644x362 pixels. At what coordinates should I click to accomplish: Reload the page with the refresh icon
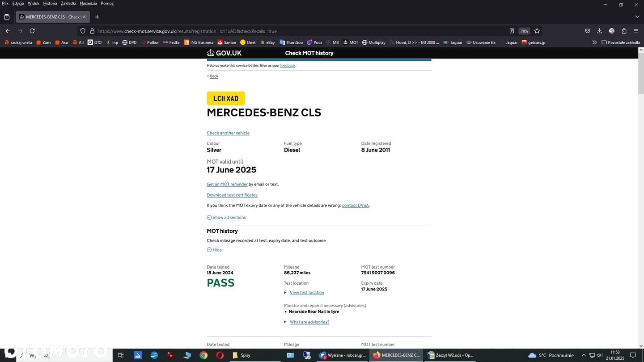[32, 31]
